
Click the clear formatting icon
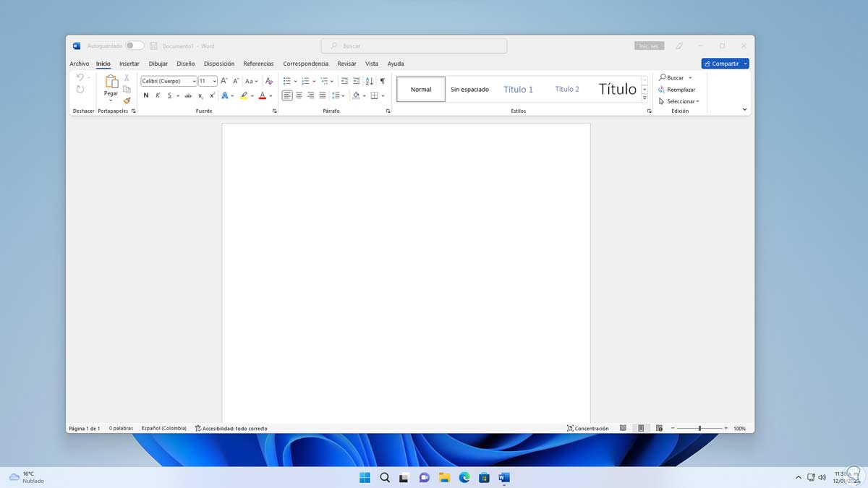tap(269, 81)
